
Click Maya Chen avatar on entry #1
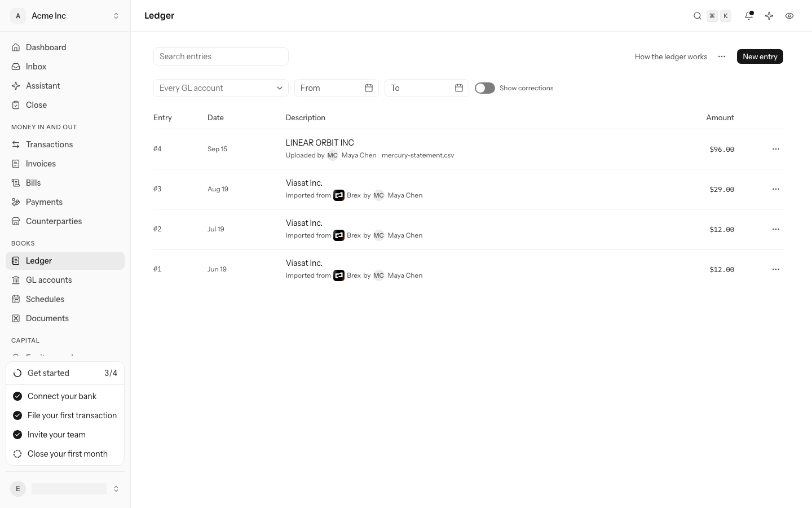(x=379, y=275)
